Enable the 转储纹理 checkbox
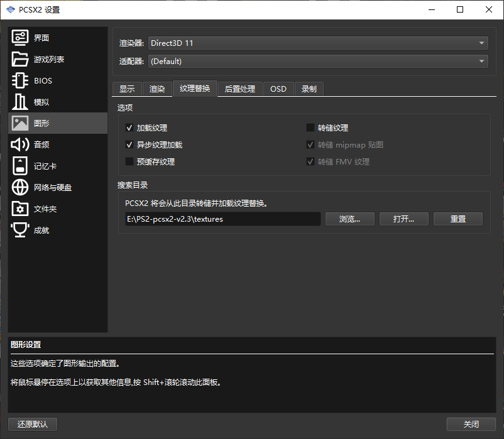Screen dimensions: 504x439 310,128
